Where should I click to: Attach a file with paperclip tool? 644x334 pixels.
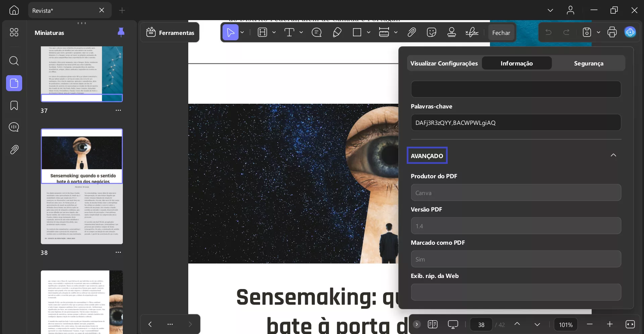coord(411,32)
